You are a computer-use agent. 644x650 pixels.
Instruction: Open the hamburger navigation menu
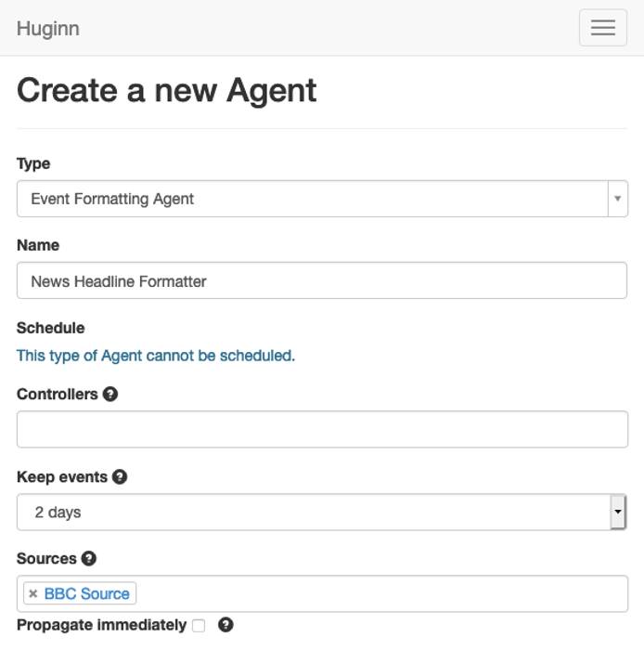click(602, 28)
